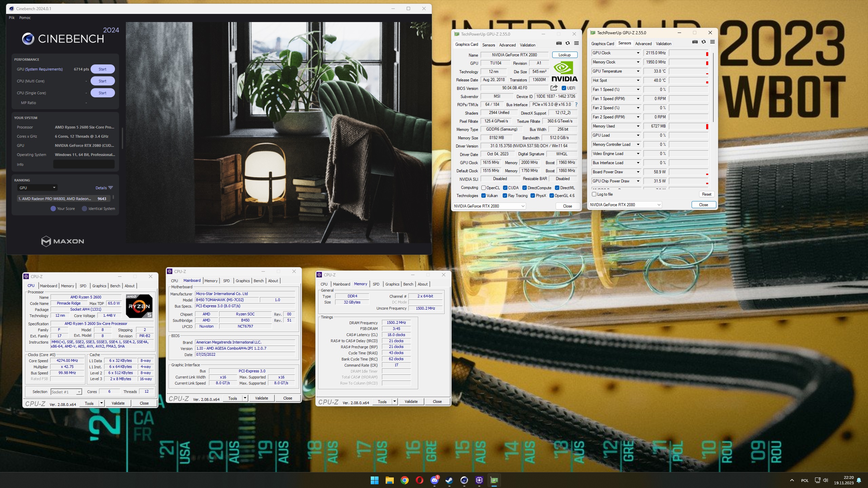Click Validate in CPU-Z Memory window
This screenshot has width=868, height=488.
[411, 402]
